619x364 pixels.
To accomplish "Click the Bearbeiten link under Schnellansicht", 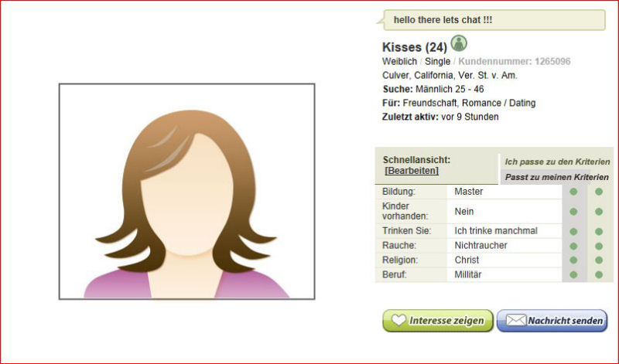I will pos(412,171).
